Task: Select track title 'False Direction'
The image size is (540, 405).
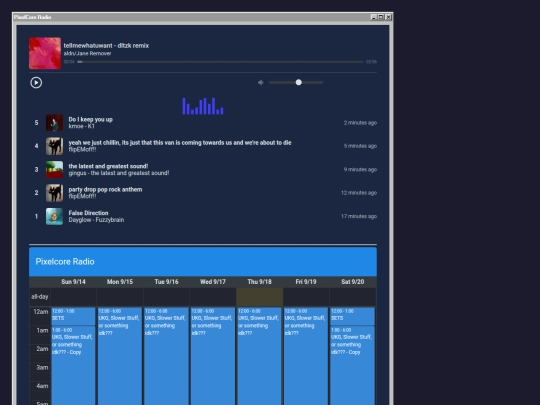Action: point(88,213)
